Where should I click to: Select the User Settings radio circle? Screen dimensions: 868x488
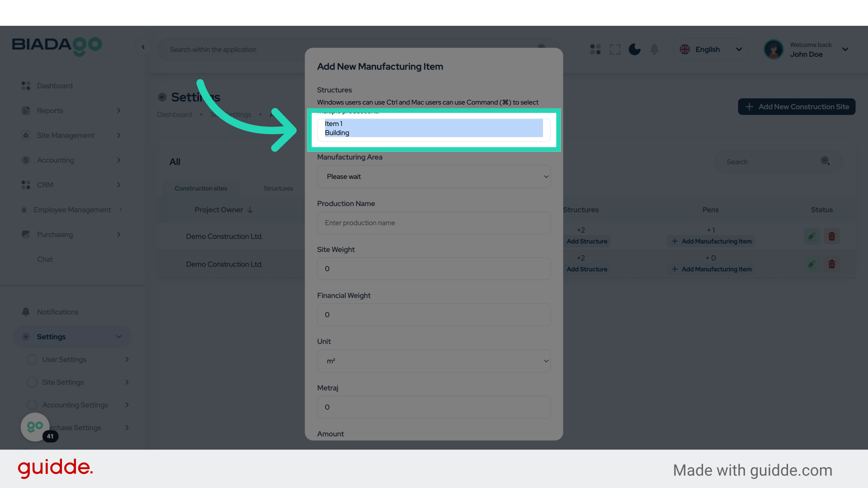point(32,360)
